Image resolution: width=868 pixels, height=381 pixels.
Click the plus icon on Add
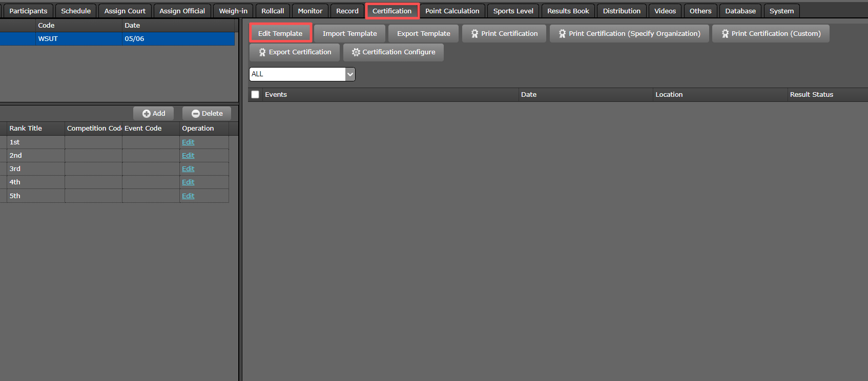coord(147,114)
